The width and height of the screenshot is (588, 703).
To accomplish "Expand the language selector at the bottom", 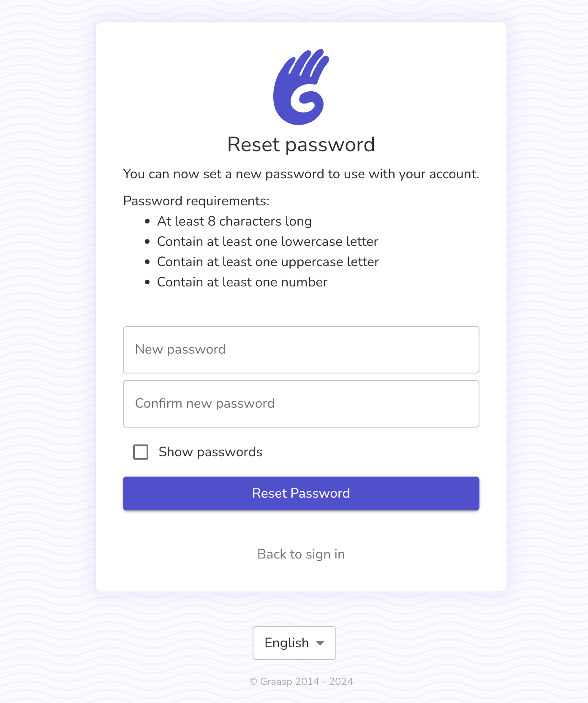I will [x=294, y=643].
